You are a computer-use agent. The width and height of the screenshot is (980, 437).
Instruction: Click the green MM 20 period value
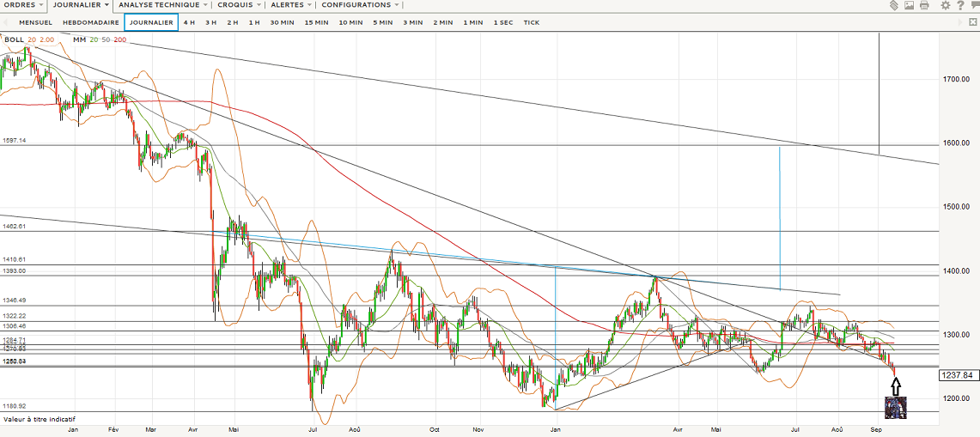point(93,39)
